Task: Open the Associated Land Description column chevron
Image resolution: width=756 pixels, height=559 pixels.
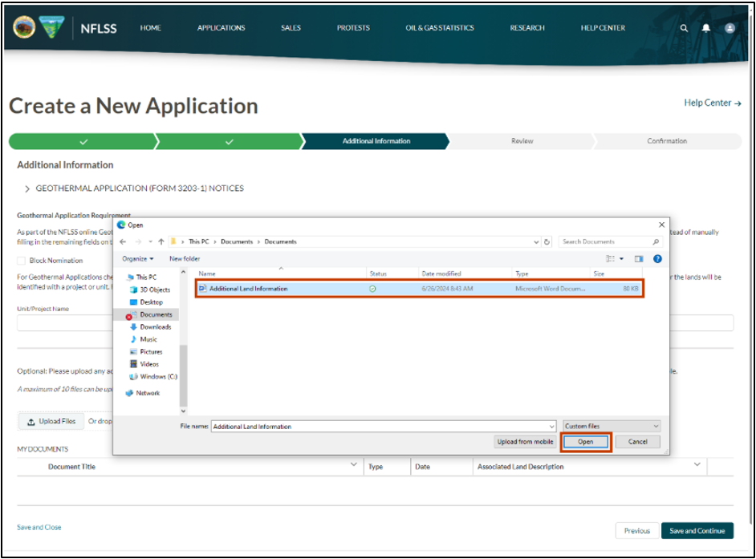Action: pyautogui.click(x=697, y=464)
